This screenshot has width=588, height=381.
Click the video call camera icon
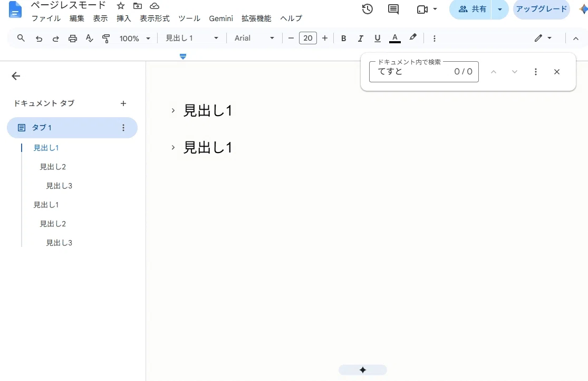point(422,9)
